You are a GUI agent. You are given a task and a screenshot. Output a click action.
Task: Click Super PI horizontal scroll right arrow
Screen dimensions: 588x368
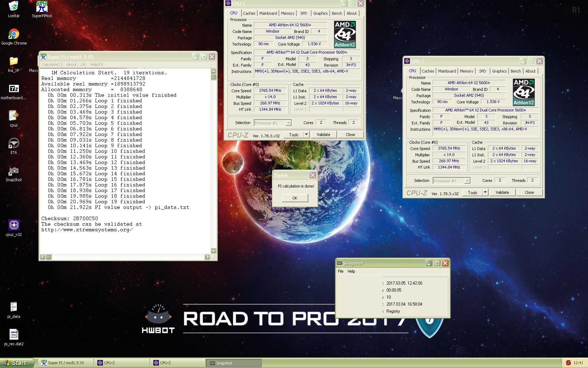coord(207,257)
